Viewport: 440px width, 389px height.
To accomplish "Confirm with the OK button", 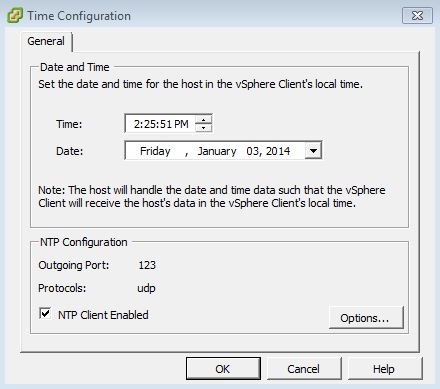I will [223, 369].
